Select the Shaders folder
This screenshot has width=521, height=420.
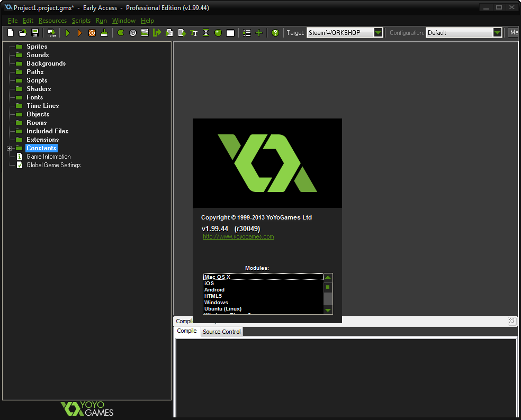pyautogui.click(x=39, y=89)
